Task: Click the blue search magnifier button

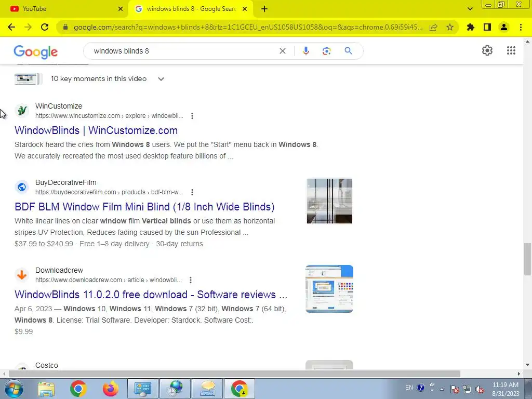Action: [348, 51]
